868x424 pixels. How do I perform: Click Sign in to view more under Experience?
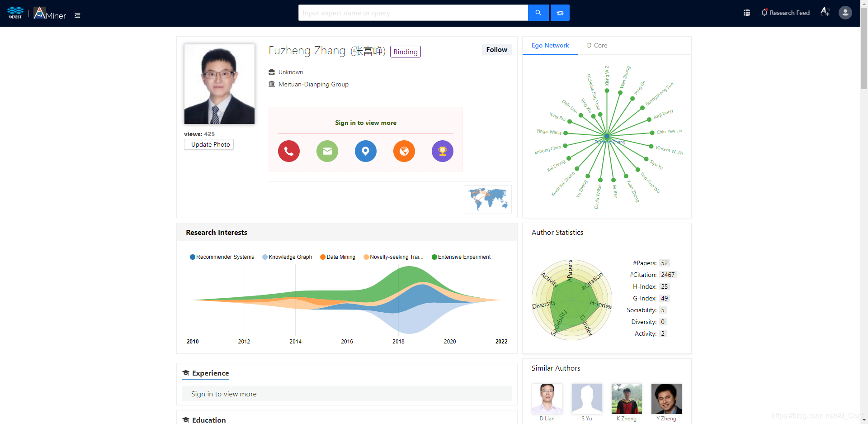pos(224,394)
